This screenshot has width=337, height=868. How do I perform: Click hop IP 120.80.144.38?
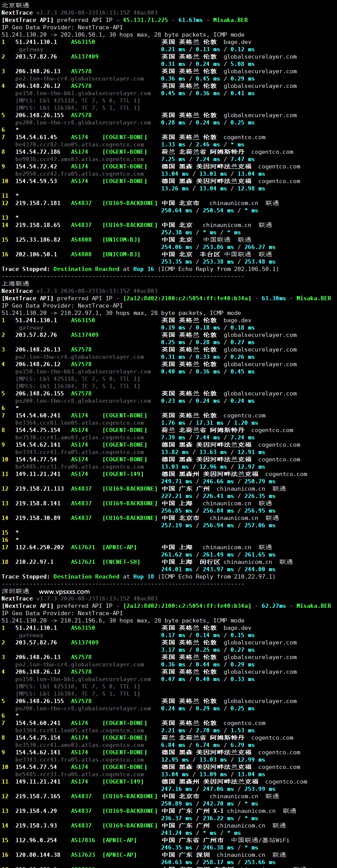click(38, 855)
